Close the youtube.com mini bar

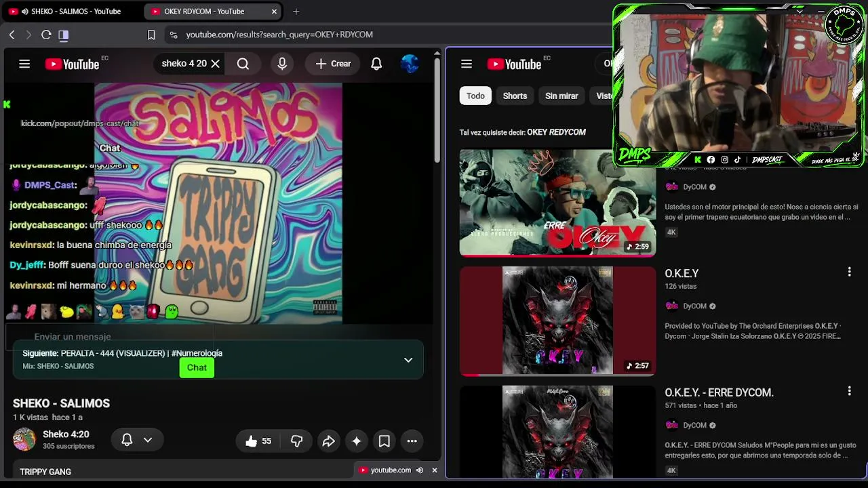point(435,470)
